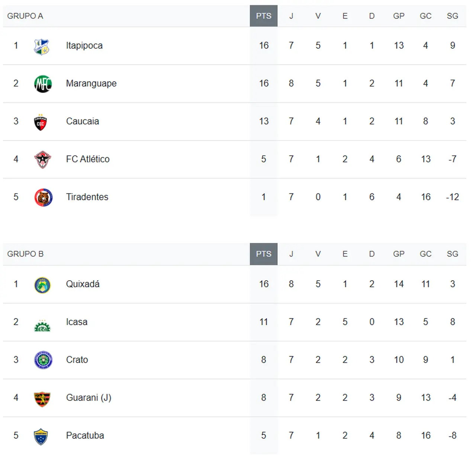Click the Tiradentes tiger crest icon
This screenshot has height=455, width=476.
(43, 197)
